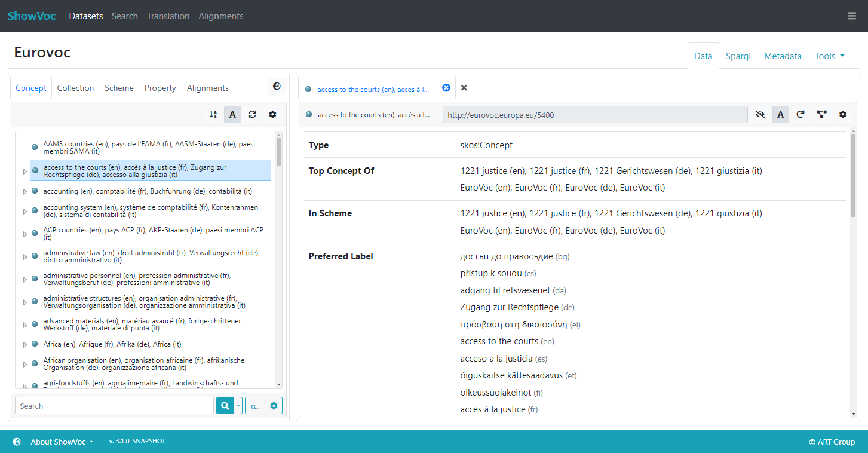Expand the administrative law tree node
This screenshot has width=868, height=453.
pos(24,257)
